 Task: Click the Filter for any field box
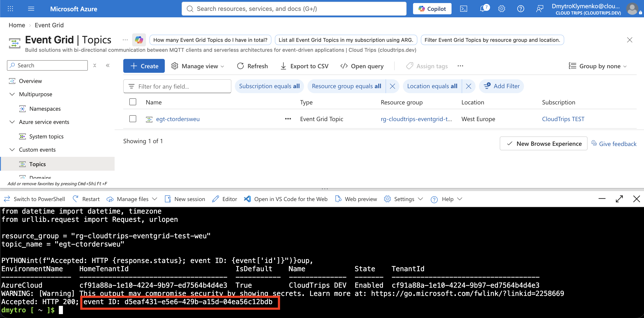coord(177,86)
